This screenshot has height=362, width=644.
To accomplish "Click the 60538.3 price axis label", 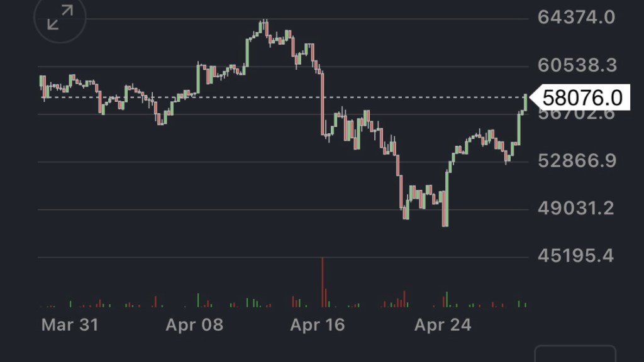I will [x=577, y=65].
